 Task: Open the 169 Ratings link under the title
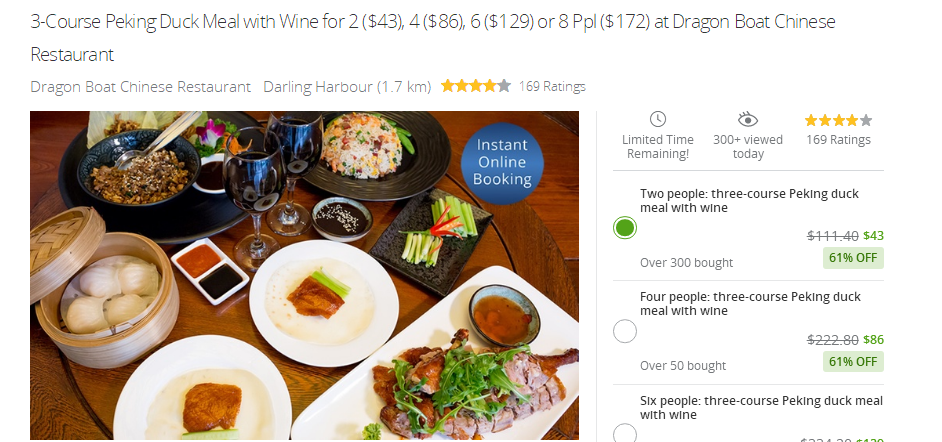[552, 86]
